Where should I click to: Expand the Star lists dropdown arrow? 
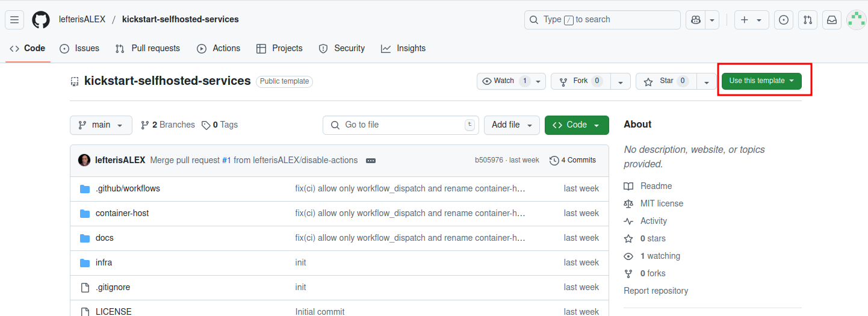[707, 81]
